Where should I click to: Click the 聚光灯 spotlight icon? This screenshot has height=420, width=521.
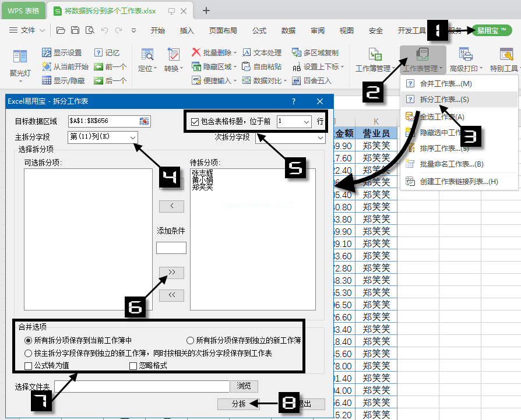click(20, 57)
